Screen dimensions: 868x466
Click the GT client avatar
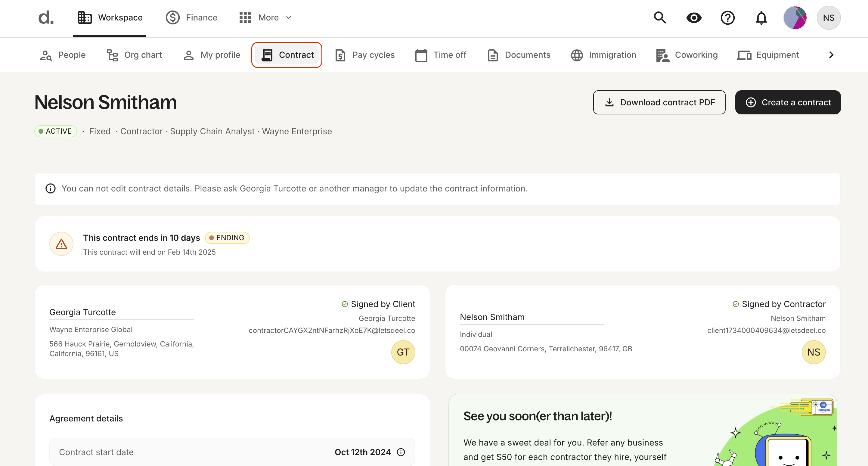click(x=403, y=353)
